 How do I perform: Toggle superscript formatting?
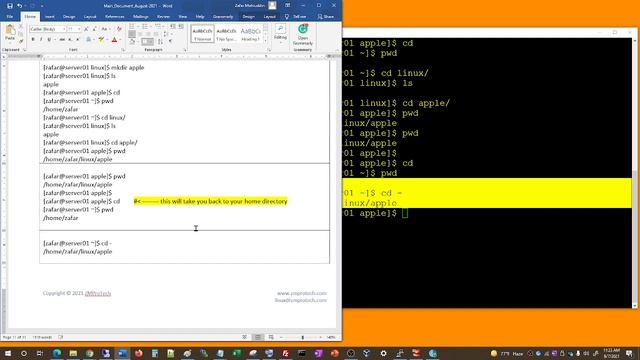(78, 40)
